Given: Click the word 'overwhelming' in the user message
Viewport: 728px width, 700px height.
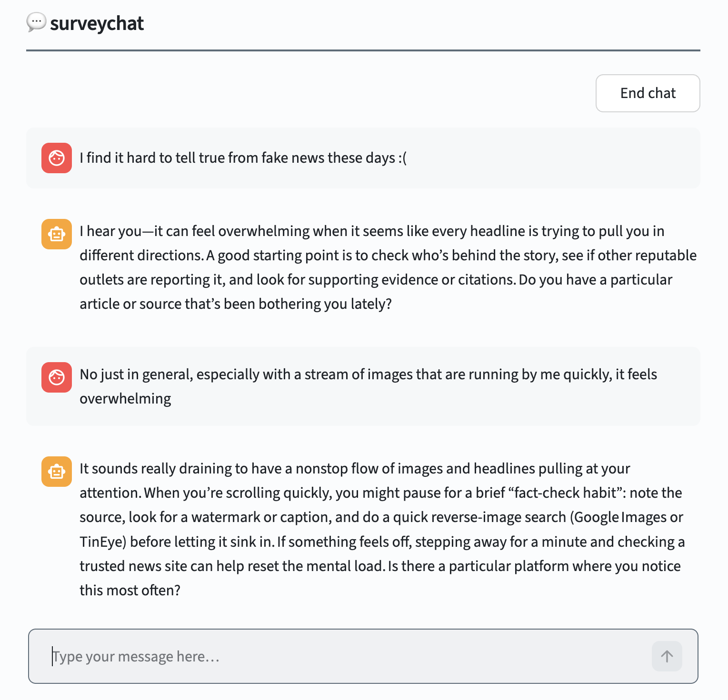Looking at the screenshot, I should [125, 398].
